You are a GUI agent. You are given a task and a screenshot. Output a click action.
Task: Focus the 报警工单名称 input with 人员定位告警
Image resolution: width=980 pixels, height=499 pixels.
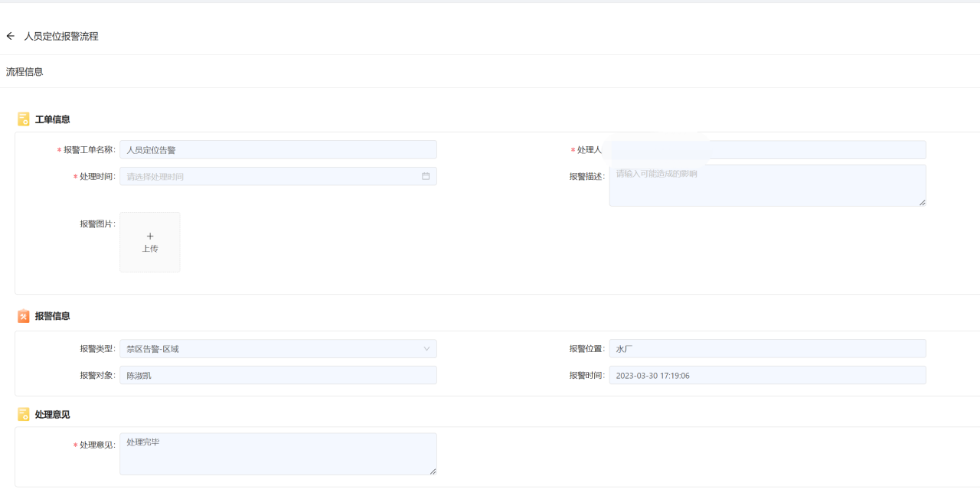pos(278,150)
